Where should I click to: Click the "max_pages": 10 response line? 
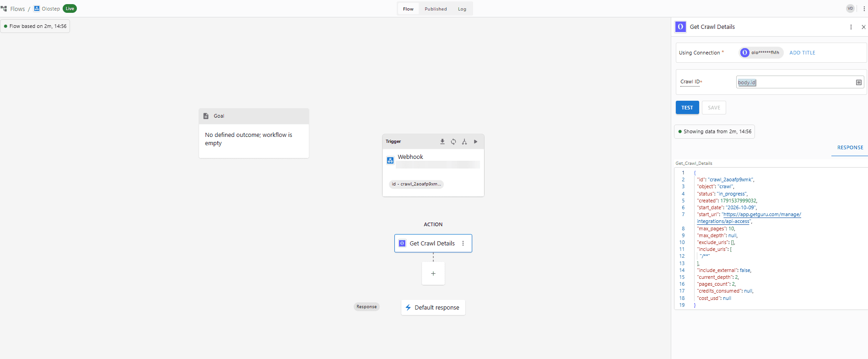coord(716,228)
